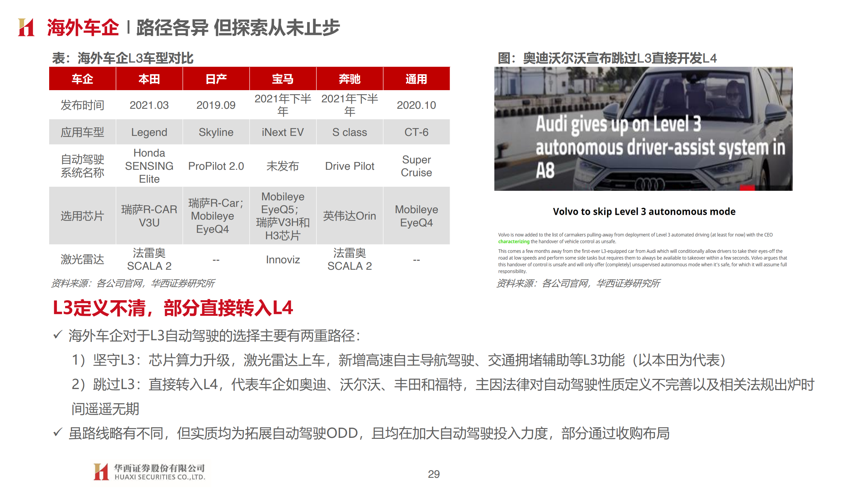This screenshot has height=488, width=868.
Task: Click the last bullet 虽路线略有不同
Action: coord(361,433)
